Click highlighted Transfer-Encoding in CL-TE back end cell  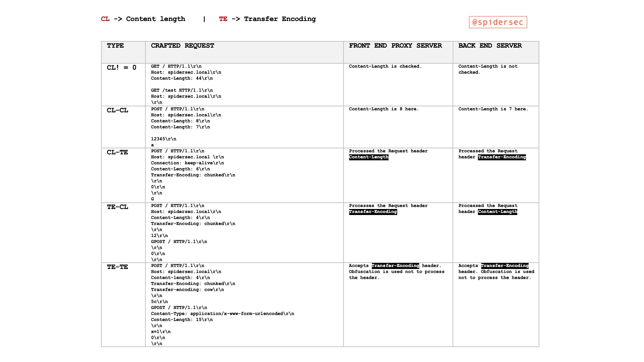502,157
